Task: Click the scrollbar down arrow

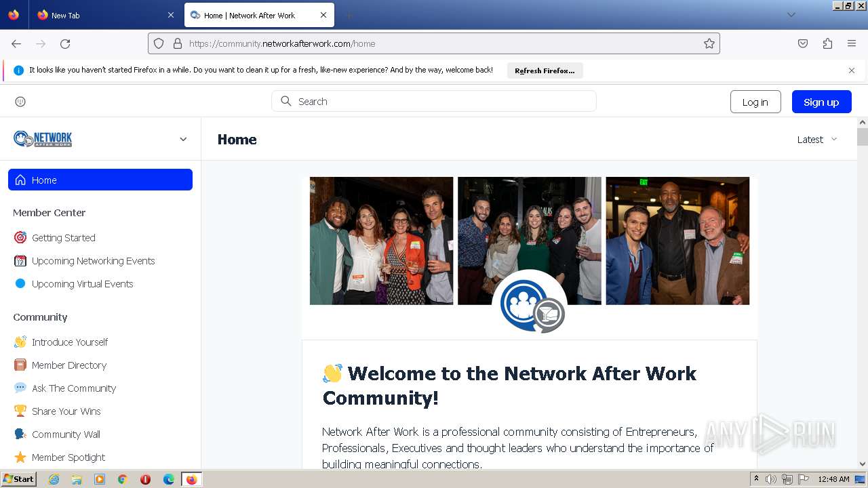Action: pyautogui.click(x=863, y=464)
